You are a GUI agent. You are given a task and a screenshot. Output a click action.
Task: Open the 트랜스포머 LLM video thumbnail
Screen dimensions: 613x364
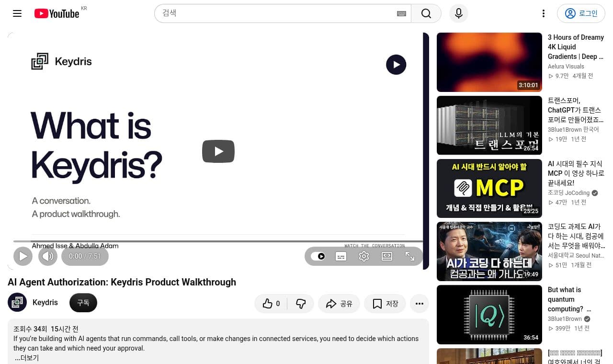pos(489,125)
